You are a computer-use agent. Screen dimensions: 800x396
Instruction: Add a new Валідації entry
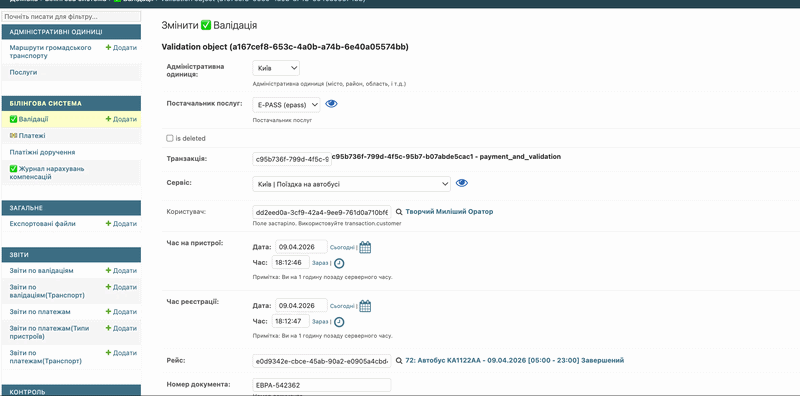(x=121, y=119)
